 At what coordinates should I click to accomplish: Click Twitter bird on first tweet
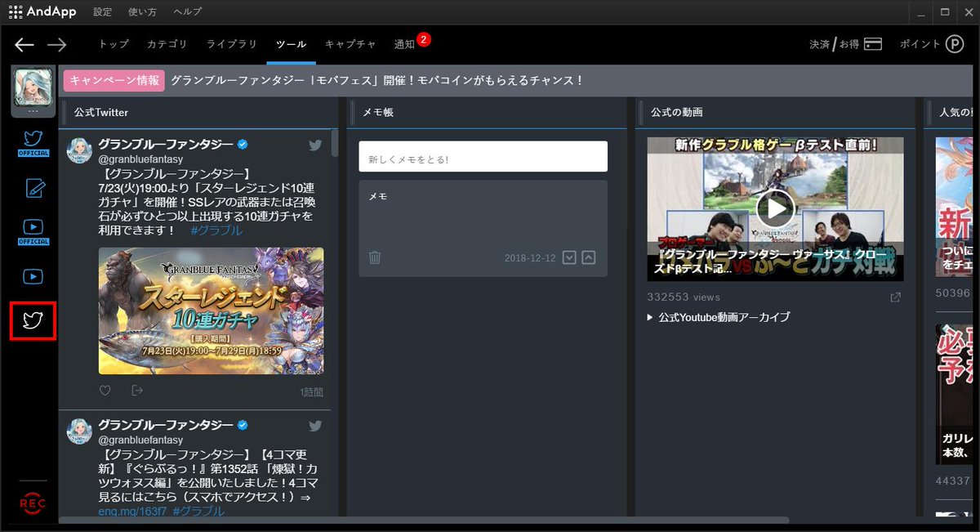pyautogui.click(x=315, y=145)
